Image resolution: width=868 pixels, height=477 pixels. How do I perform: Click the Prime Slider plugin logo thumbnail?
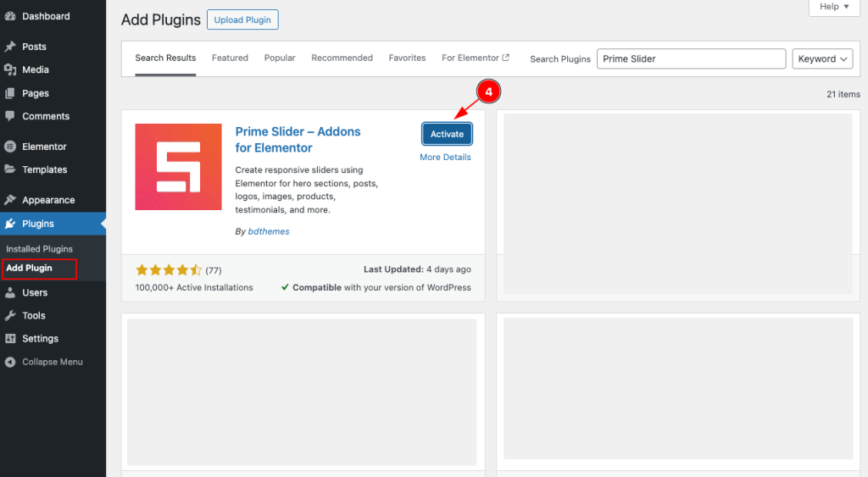[x=178, y=166]
